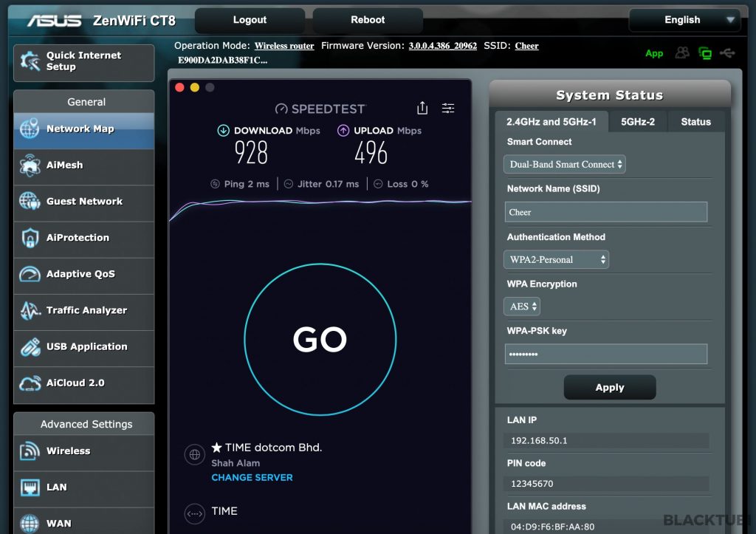This screenshot has width=756, height=534.
Task: Click the CHANGE SERVER link
Action: (x=252, y=478)
